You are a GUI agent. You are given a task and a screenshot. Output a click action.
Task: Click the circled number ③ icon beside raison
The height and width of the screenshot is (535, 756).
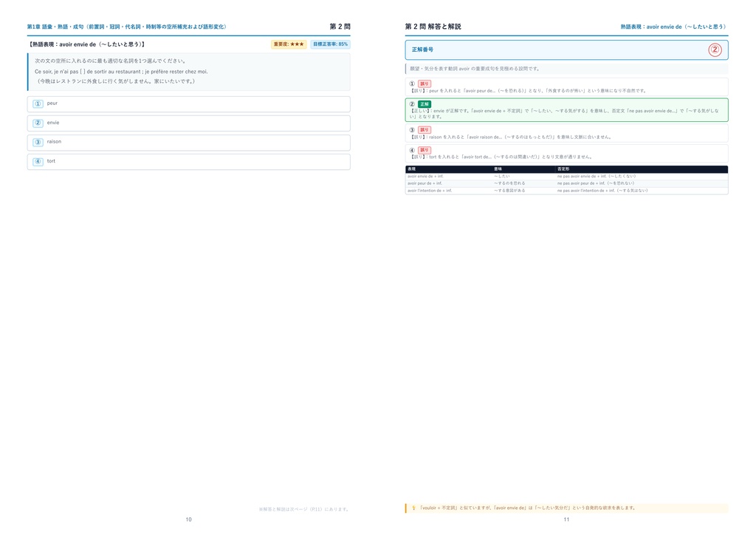[x=38, y=143]
